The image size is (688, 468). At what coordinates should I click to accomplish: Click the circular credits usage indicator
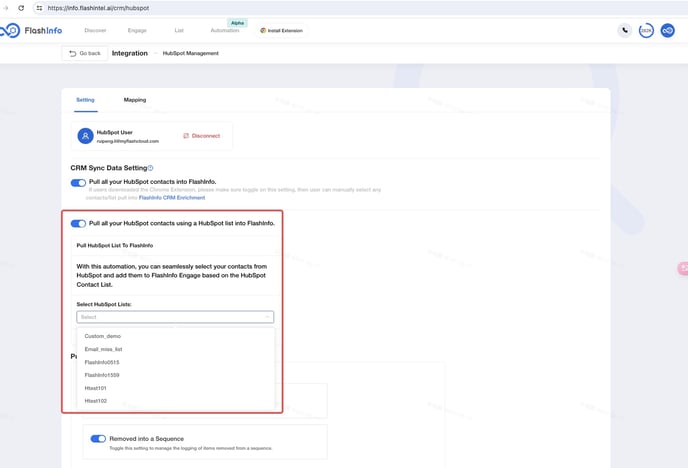coord(646,30)
